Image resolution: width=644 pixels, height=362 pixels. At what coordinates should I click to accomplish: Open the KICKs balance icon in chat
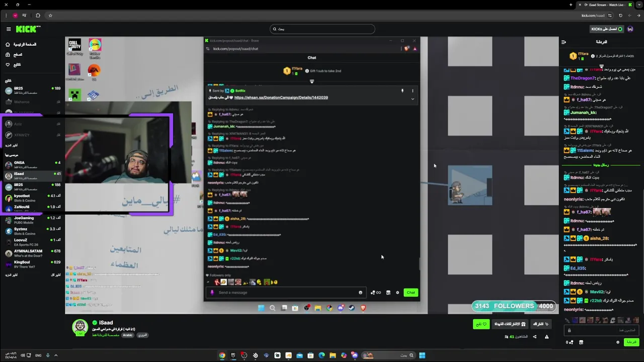click(x=569, y=342)
